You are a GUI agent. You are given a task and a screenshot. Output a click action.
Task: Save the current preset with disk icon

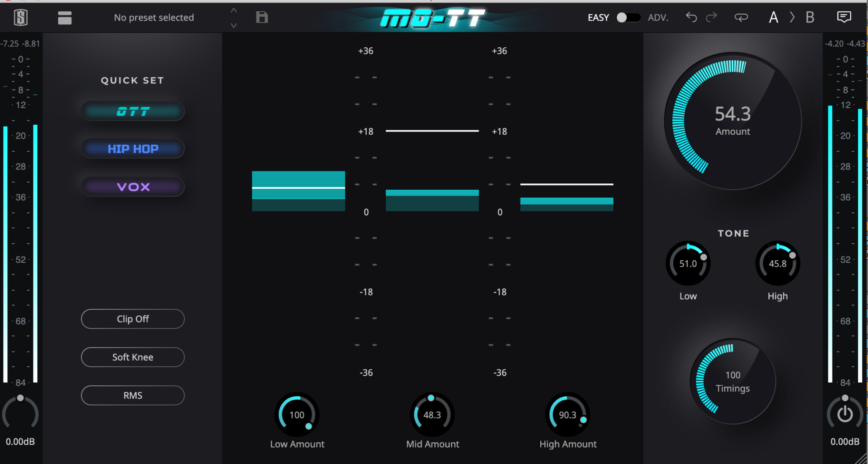pyautogui.click(x=262, y=17)
